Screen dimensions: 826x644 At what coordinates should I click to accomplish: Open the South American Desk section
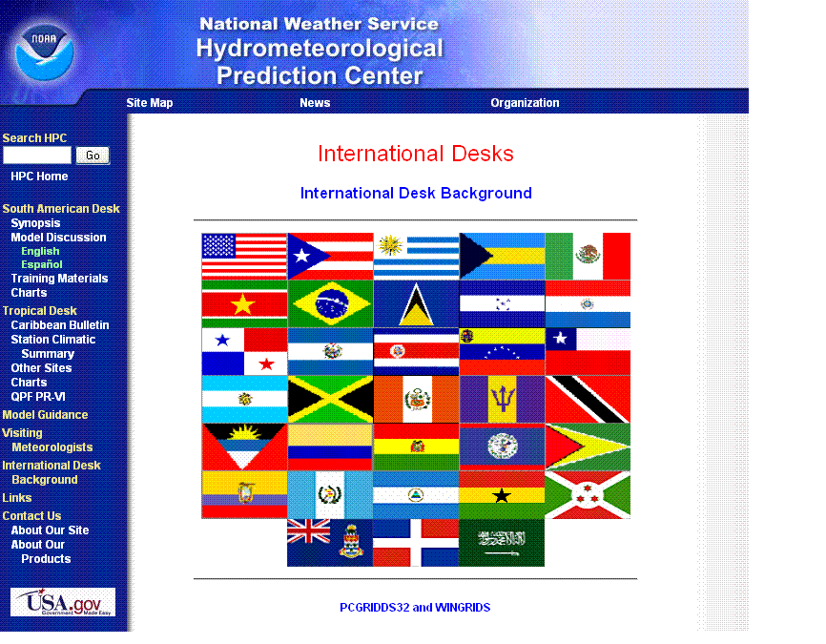coord(61,209)
